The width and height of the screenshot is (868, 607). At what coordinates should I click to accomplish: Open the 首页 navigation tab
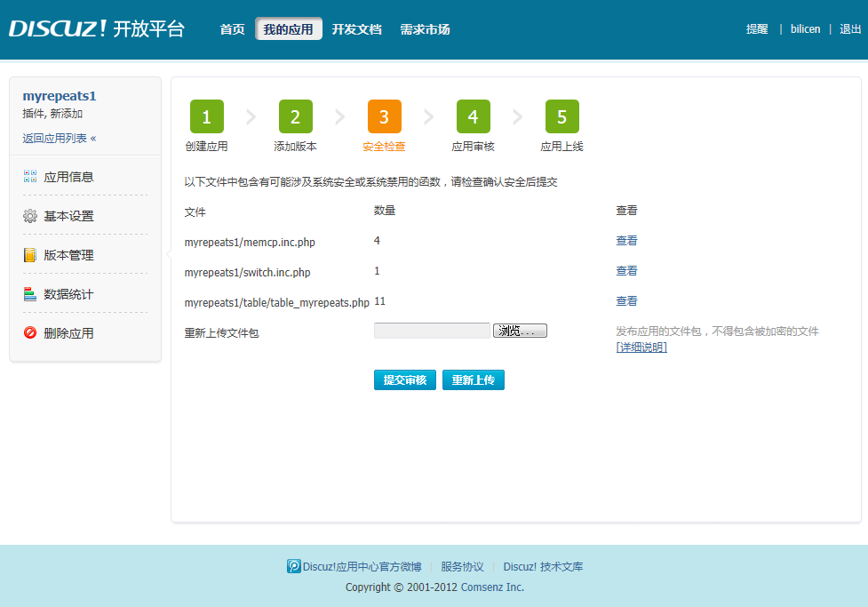(x=232, y=29)
